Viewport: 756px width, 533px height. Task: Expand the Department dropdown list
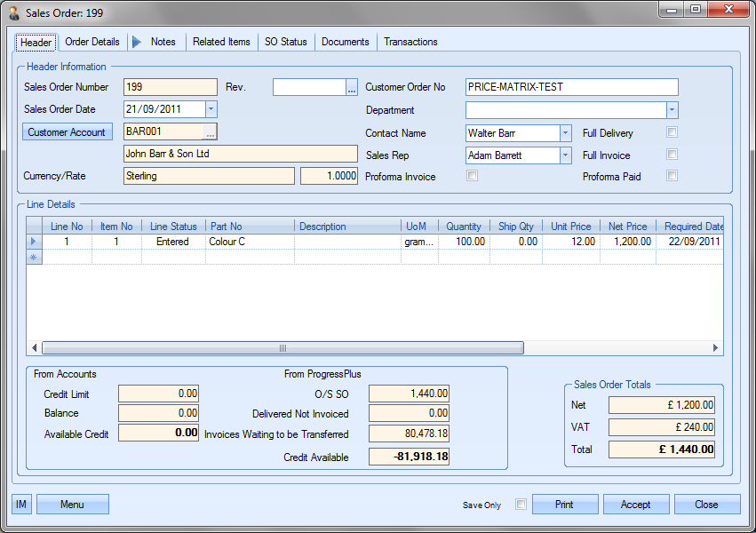click(x=672, y=110)
